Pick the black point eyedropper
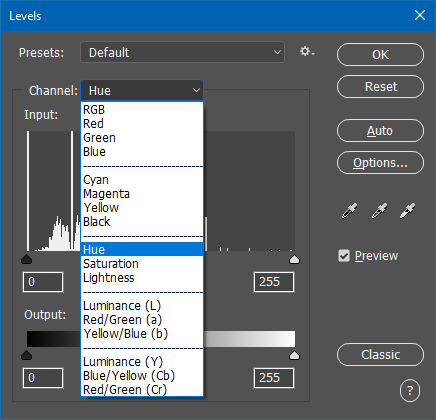The image size is (436, 420). 349,211
